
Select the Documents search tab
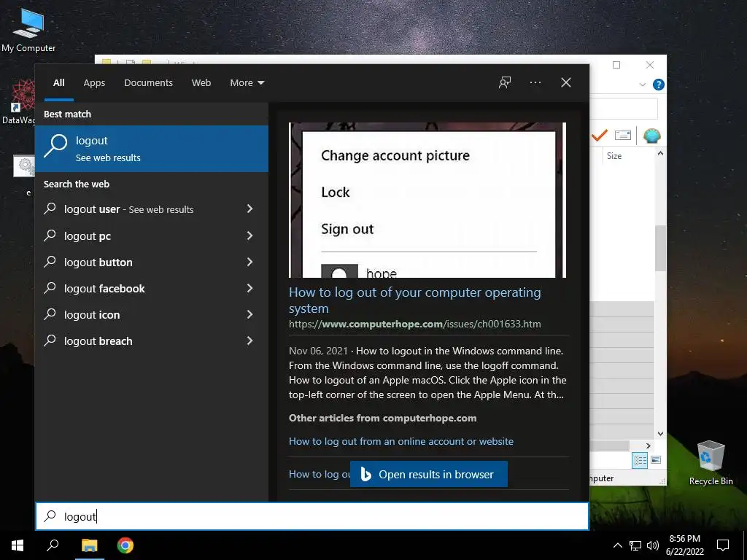tap(148, 83)
